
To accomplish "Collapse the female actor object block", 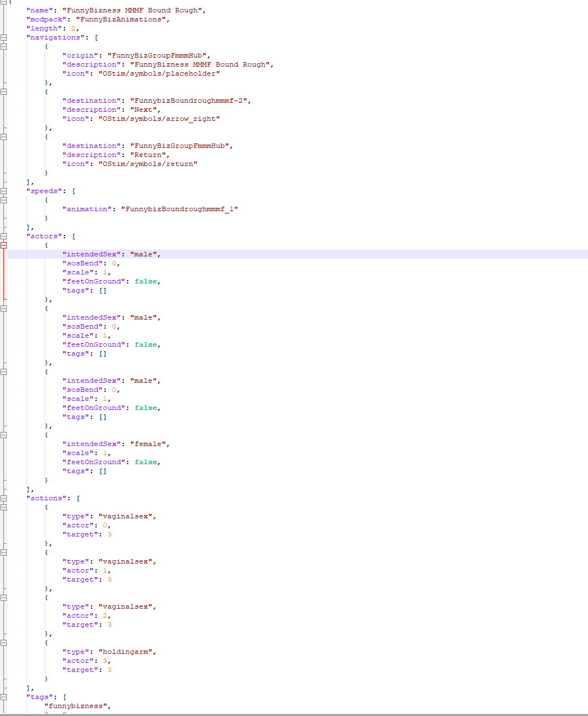I will [3, 435].
